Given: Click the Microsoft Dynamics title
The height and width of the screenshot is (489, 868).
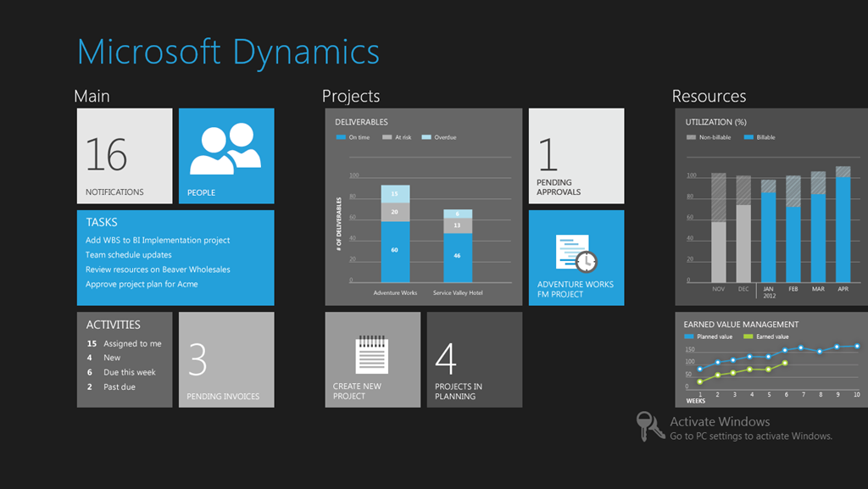Looking at the screenshot, I should [x=228, y=53].
